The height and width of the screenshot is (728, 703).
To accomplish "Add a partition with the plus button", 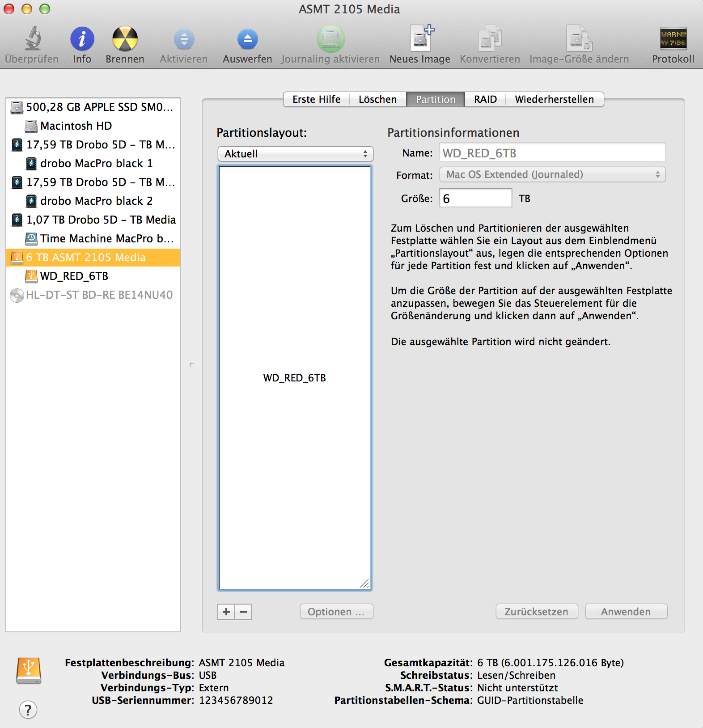I will (x=226, y=612).
